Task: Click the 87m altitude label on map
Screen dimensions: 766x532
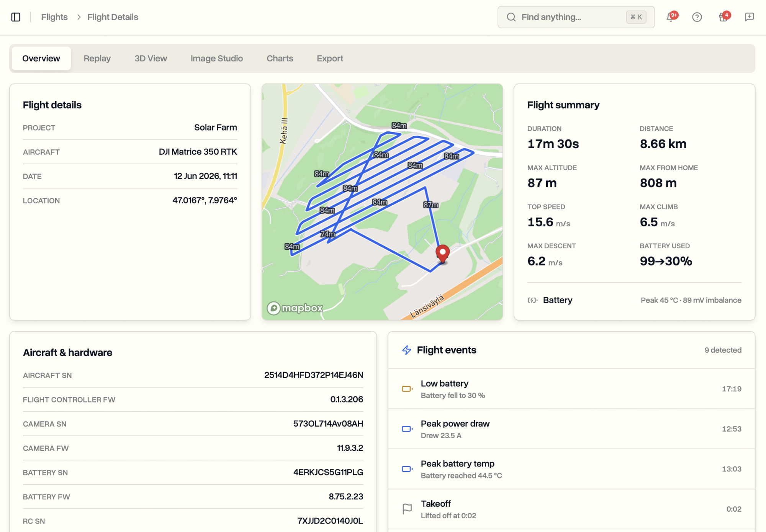Action: [431, 205]
